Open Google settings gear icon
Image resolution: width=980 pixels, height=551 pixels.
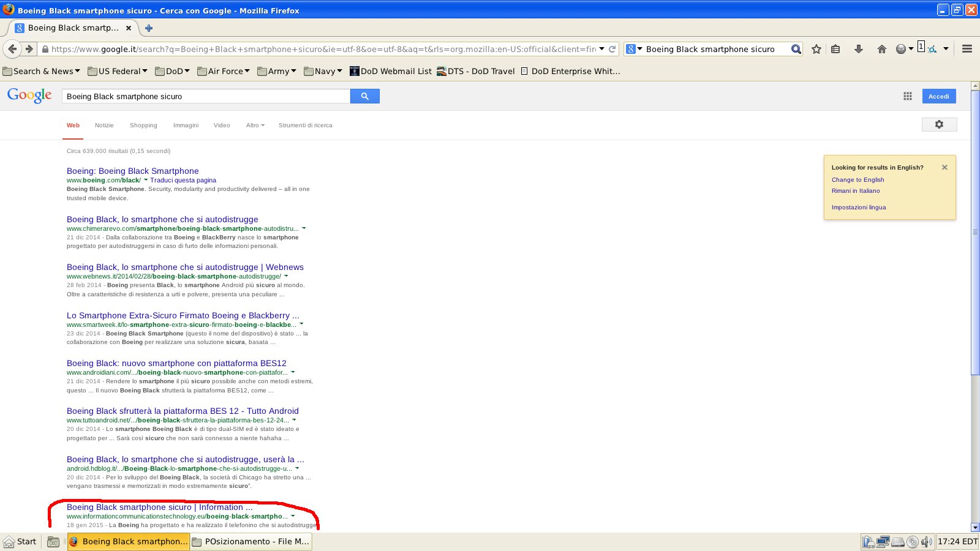(939, 124)
